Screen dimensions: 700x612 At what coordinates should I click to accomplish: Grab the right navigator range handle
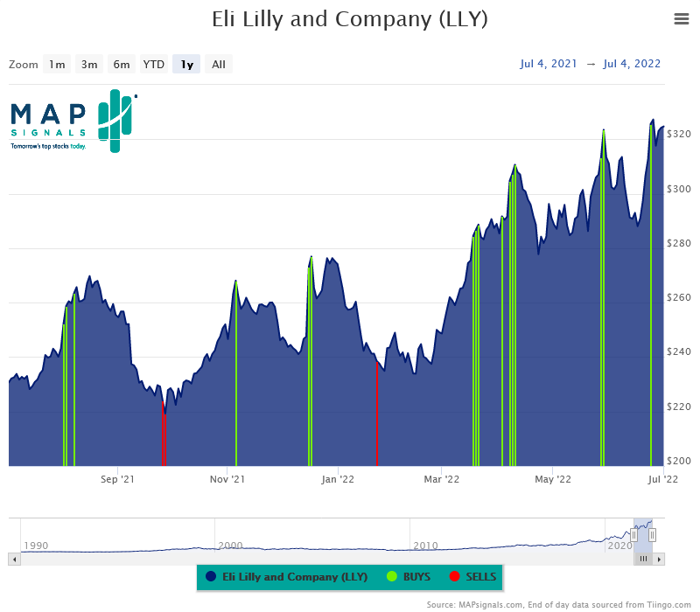[652, 535]
